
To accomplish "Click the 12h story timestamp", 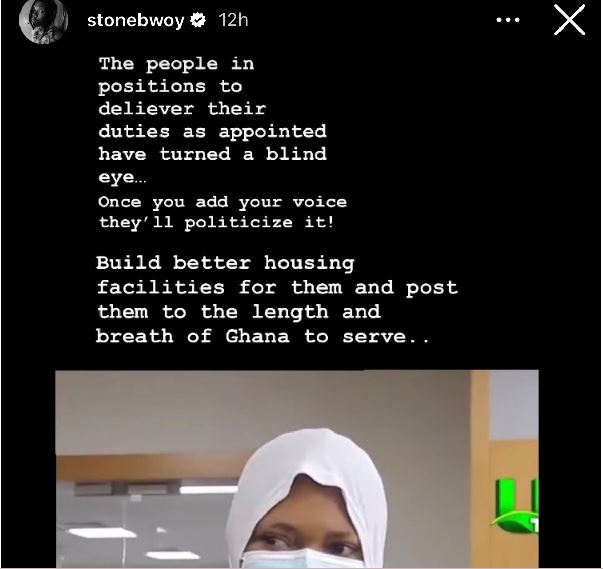I will point(233,20).
